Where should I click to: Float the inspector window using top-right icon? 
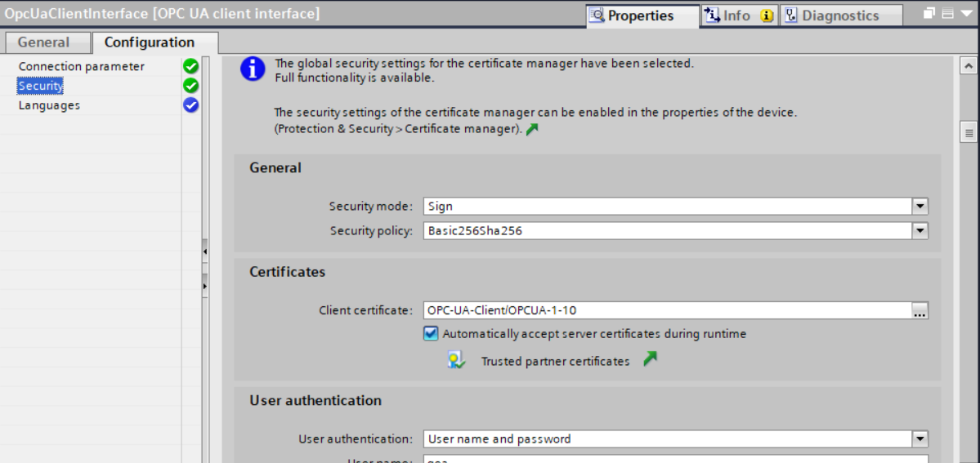(x=929, y=14)
